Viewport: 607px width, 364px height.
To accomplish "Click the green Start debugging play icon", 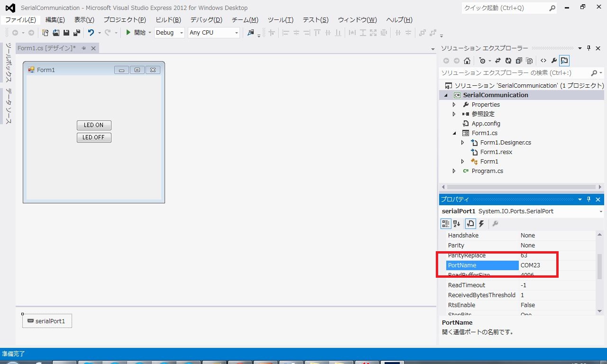I will 128,33.
